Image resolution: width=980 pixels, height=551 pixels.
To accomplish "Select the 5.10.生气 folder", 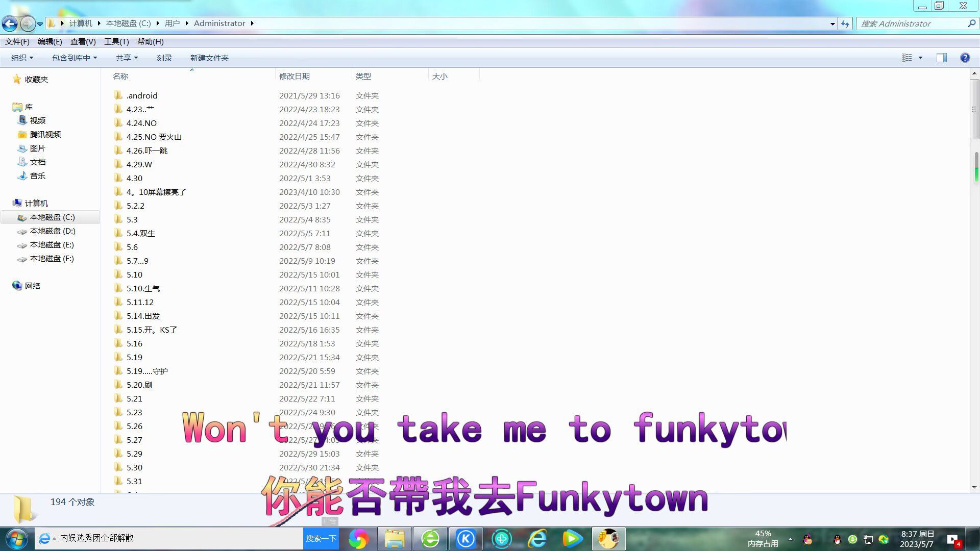I will tap(143, 289).
